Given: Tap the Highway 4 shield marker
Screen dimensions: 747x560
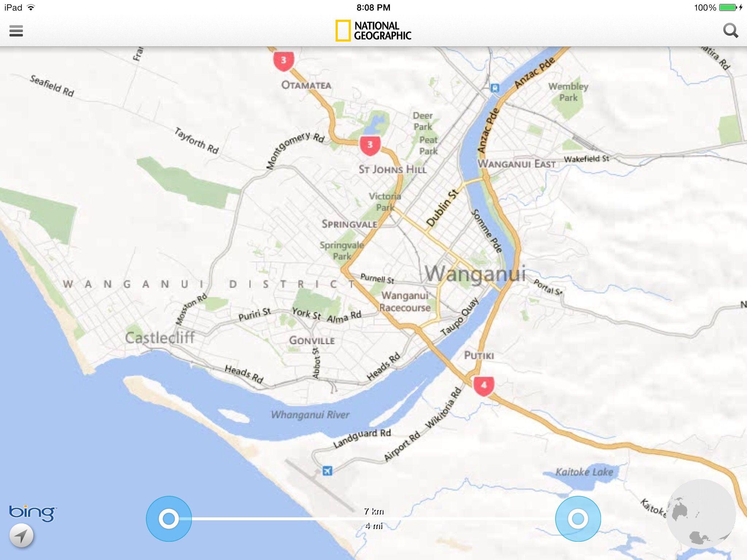Looking at the screenshot, I should (x=484, y=386).
